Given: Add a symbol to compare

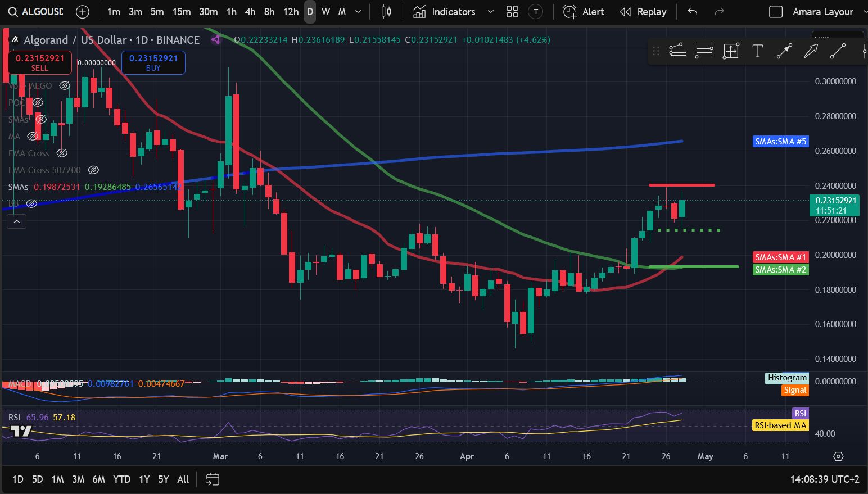Looking at the screenshot, I should (x=83, y=12).
